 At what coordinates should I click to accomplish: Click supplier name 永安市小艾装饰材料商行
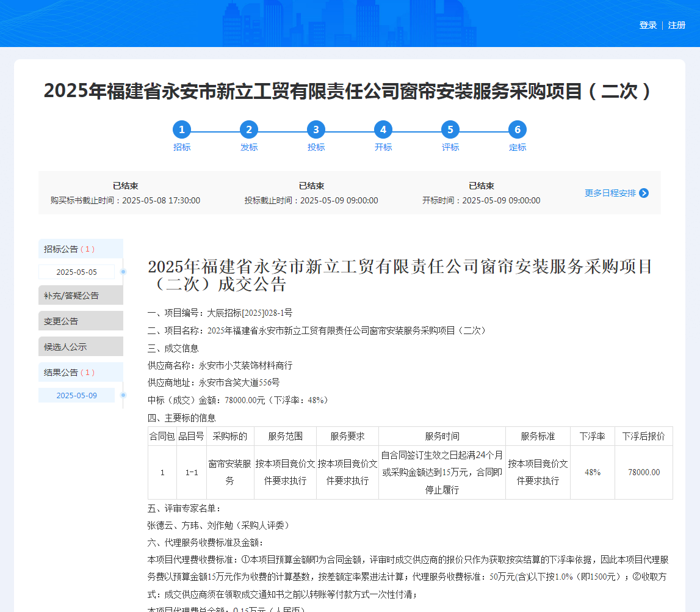click(x=245, y=365)
